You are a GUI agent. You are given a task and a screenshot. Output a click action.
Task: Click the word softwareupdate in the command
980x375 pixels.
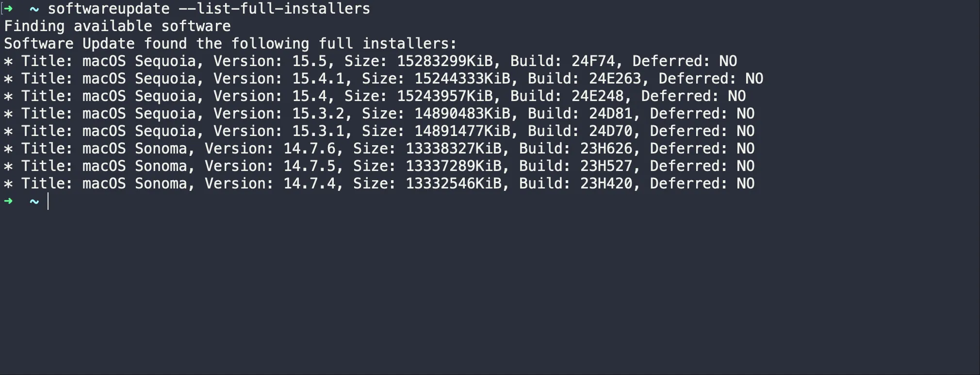(x=108, y=9)
